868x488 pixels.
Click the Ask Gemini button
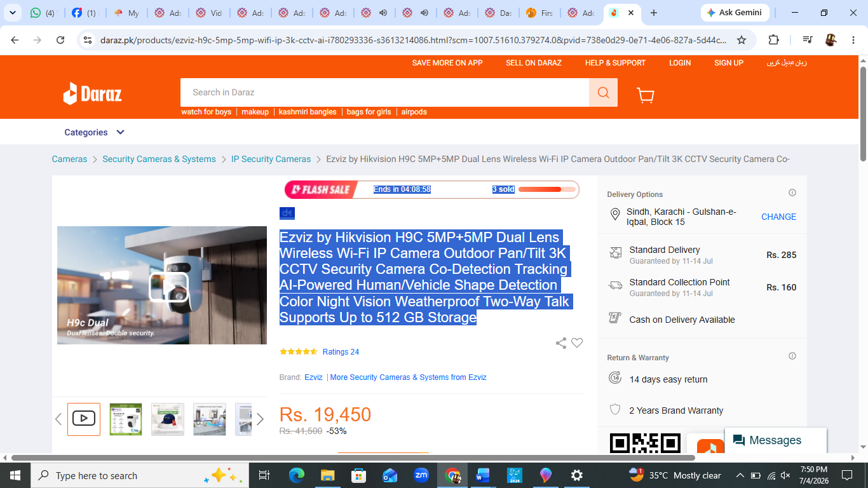click(734, 13)
